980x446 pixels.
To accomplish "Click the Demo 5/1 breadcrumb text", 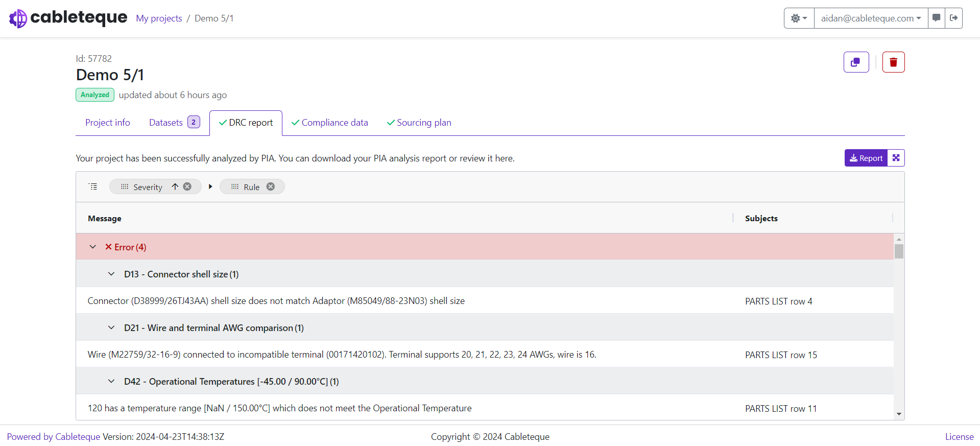I will coord(214,18).
